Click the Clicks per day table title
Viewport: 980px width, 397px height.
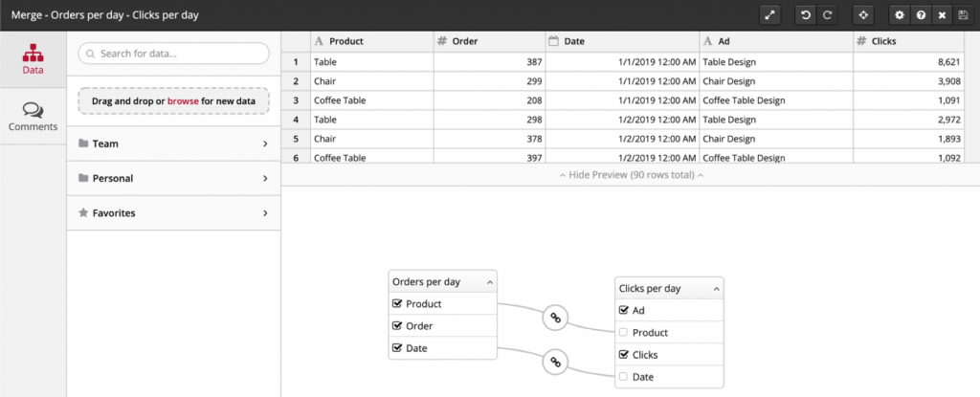pos(650,289)
